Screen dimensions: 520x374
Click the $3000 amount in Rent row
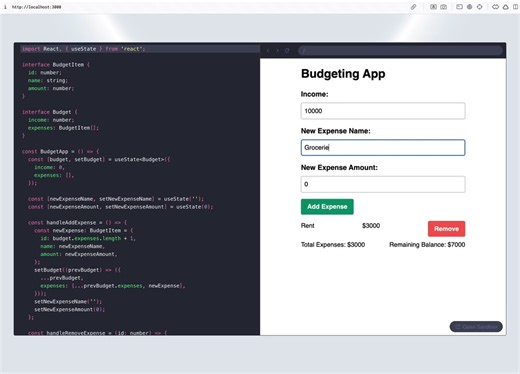tap(371, 226)
